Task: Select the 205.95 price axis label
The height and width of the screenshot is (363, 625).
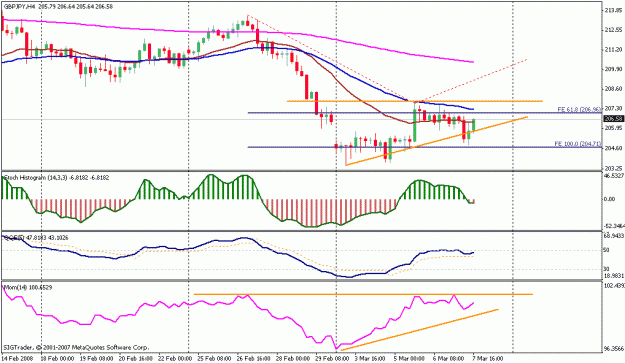Action: pyautogui.click(x=613, y=128)
